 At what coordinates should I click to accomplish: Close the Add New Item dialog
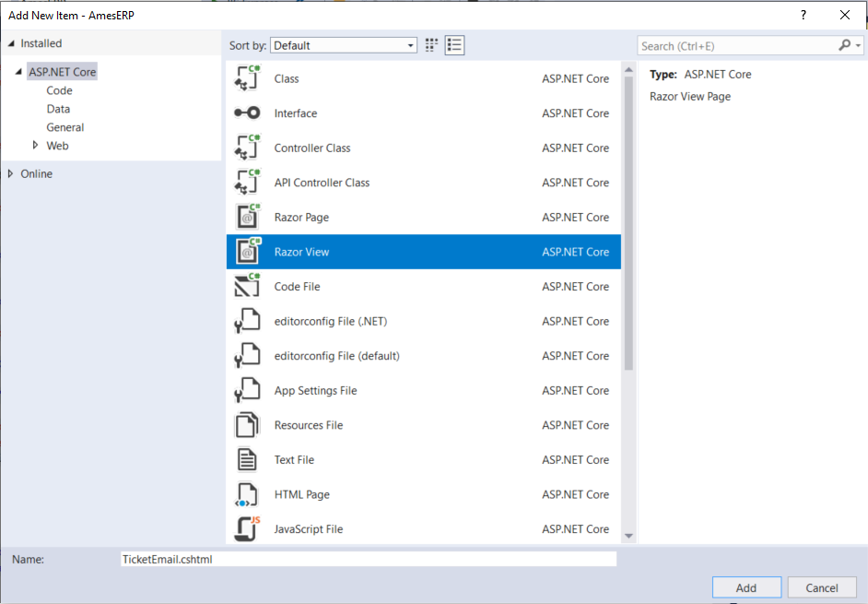pyautogui.click(x=845, y=15)
